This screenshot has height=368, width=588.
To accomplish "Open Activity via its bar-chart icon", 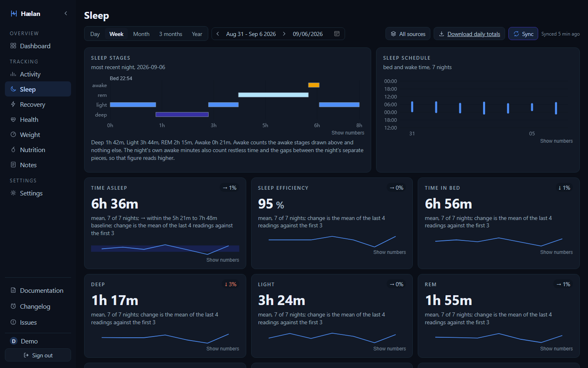I will [x=13, y=74].
